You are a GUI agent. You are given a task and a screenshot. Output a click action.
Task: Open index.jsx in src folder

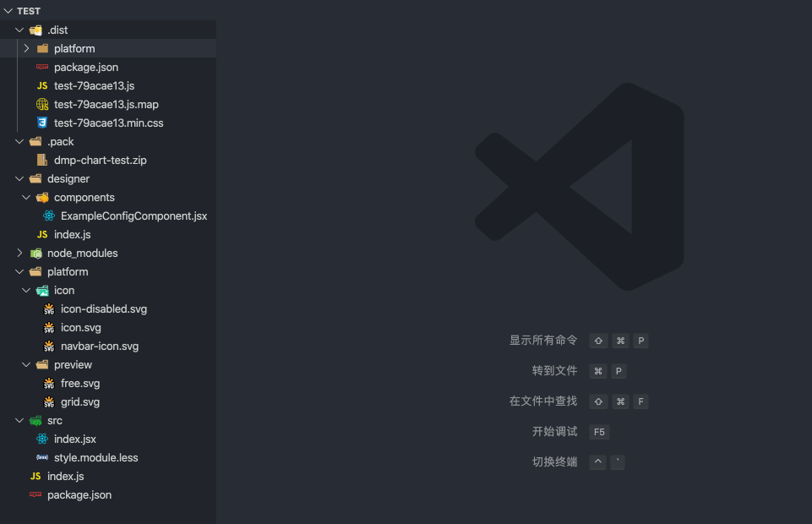[x=75, y=439]
